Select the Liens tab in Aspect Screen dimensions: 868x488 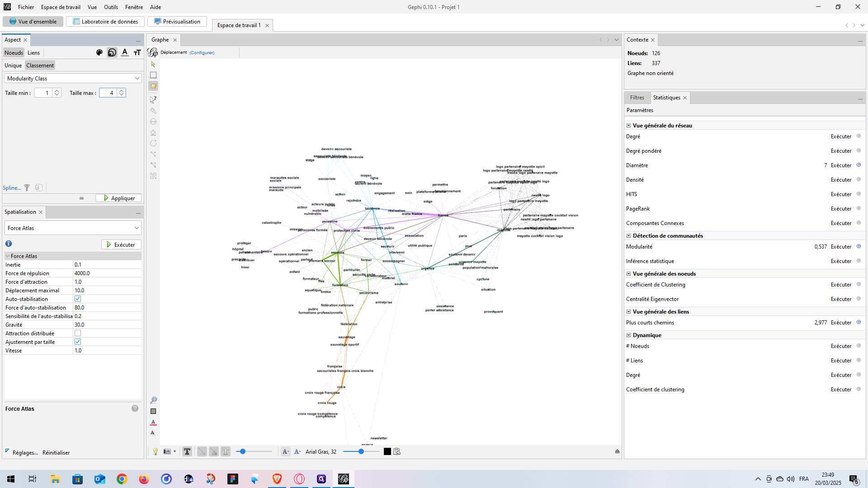point(33,52)
